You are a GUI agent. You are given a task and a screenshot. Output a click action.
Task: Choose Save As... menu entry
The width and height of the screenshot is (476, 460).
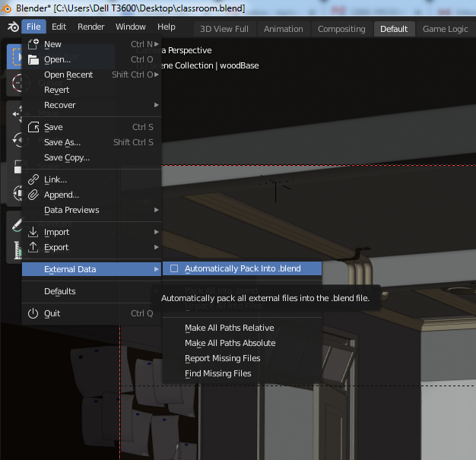click(x=91, y=142)
